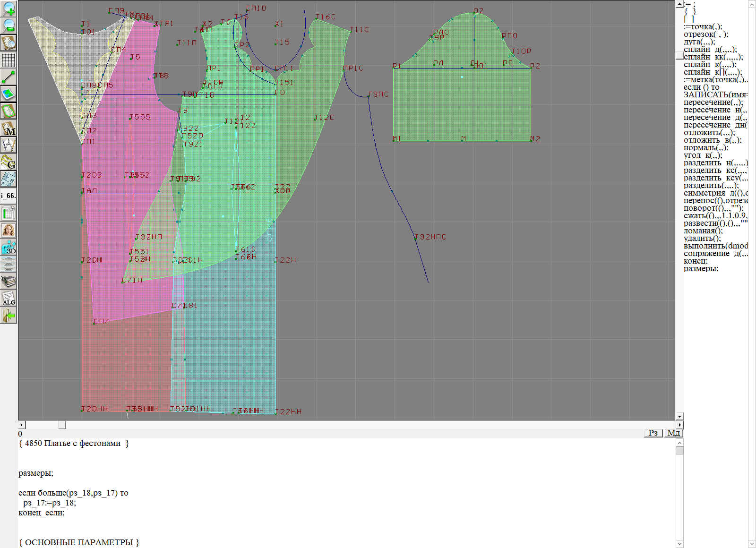Open the 3D view icon
Screen dimensions: 756x548
point(9,248)
